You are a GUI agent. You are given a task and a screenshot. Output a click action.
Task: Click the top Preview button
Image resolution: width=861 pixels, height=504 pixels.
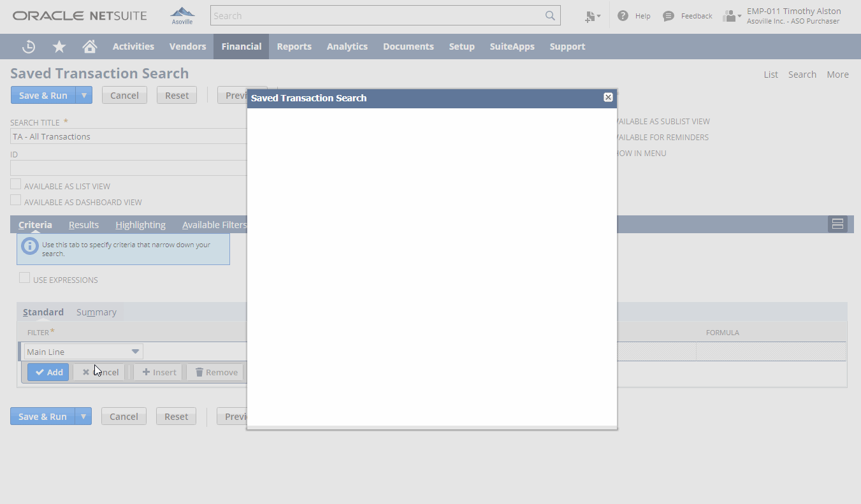tap(233, 96)
